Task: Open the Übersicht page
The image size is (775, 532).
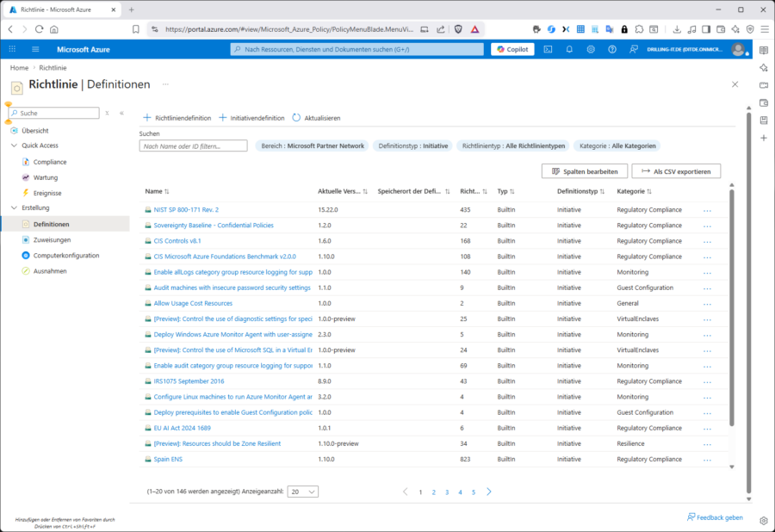Action: pyautogui.click(x=34, y=130)
